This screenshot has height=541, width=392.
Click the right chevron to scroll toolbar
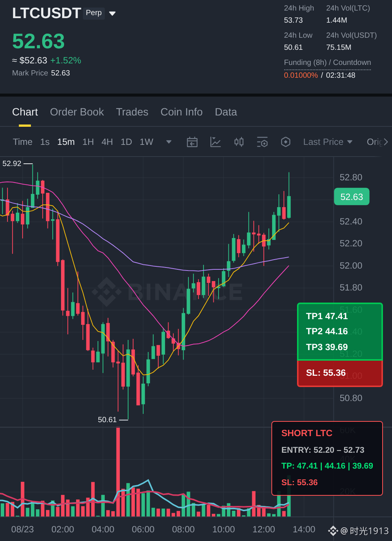pos(386,142)
